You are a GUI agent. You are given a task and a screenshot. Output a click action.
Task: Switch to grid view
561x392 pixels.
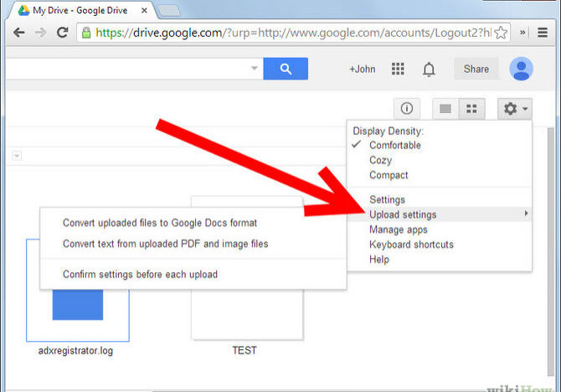click(472, 109)
